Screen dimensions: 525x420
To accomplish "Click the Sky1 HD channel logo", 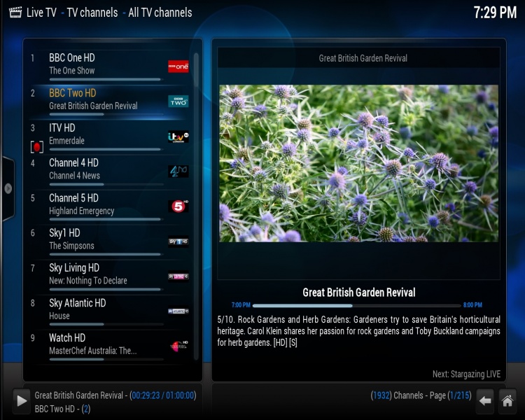I will (178, 241).
